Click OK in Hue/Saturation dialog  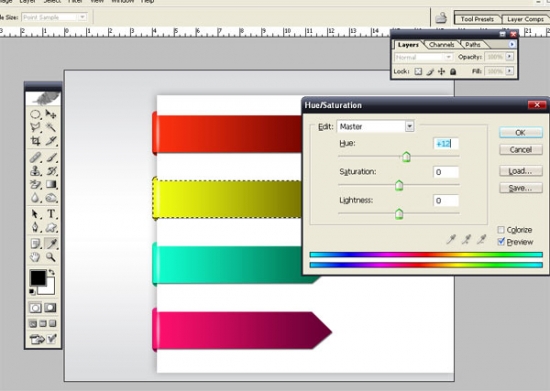coord(521,133)
